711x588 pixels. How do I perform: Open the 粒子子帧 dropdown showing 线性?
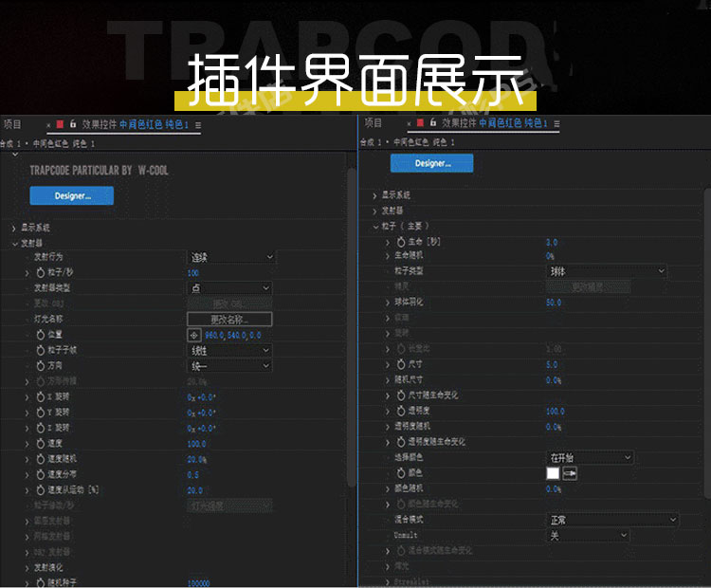(229, 350)
